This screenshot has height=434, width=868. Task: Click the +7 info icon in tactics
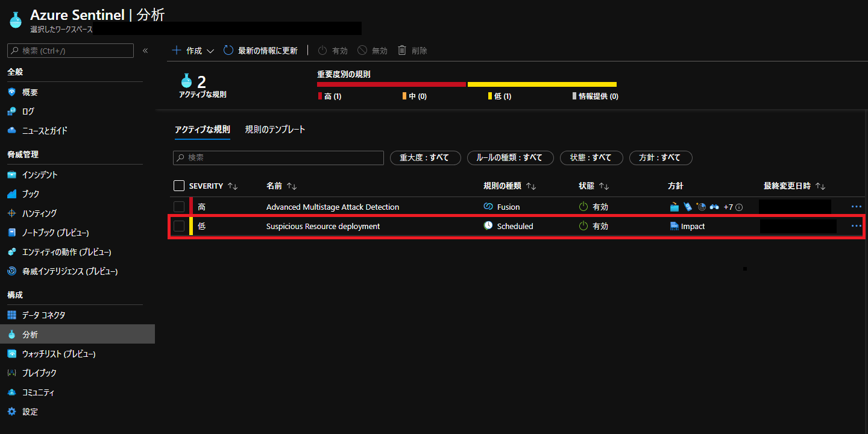pyautogui.click(x=739, y=207)
